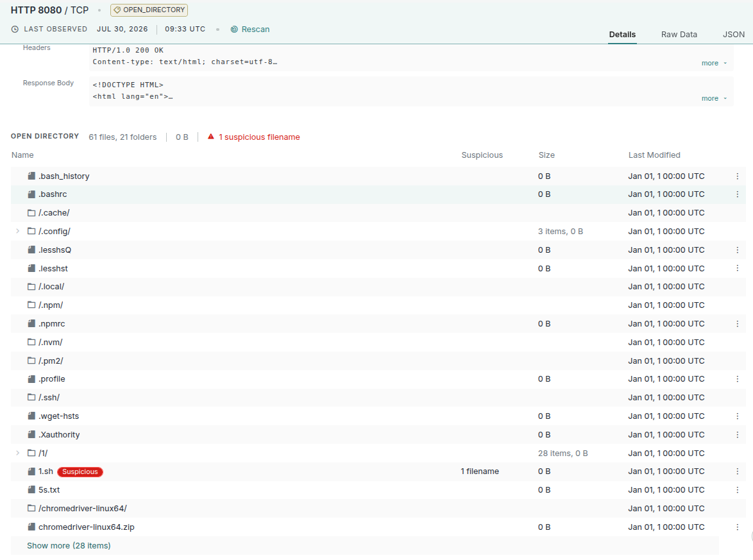
Task: Click the clock icon by LAST OBSERVED
Action: pyautogui.click(x=15, y=30)
